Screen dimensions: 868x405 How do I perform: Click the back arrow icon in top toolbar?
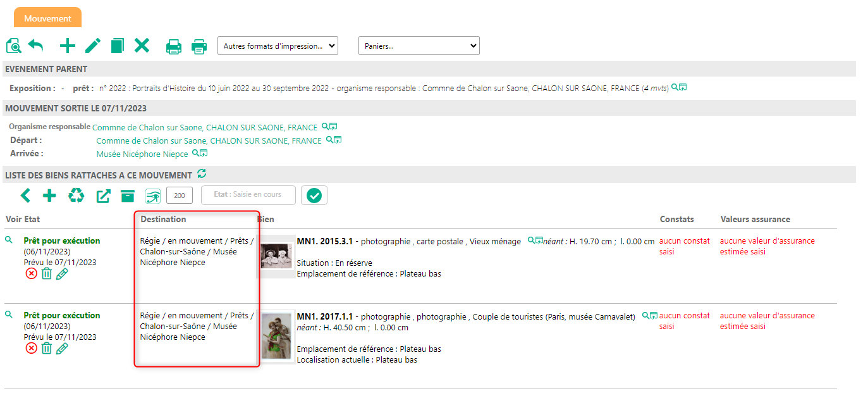pos(36,46)
